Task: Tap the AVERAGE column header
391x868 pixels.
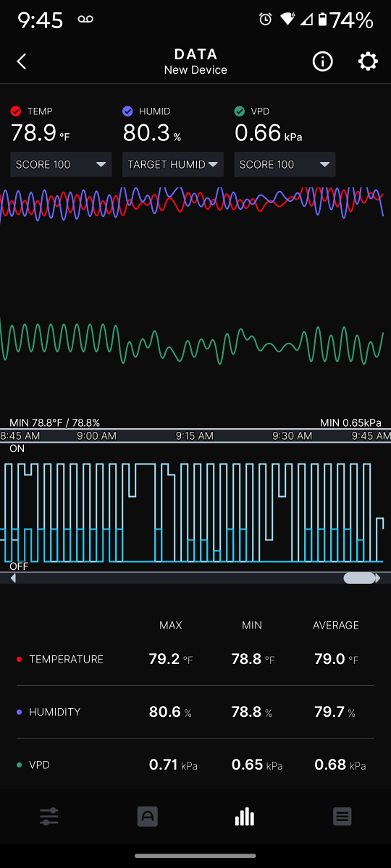Action: coord(336,625)
